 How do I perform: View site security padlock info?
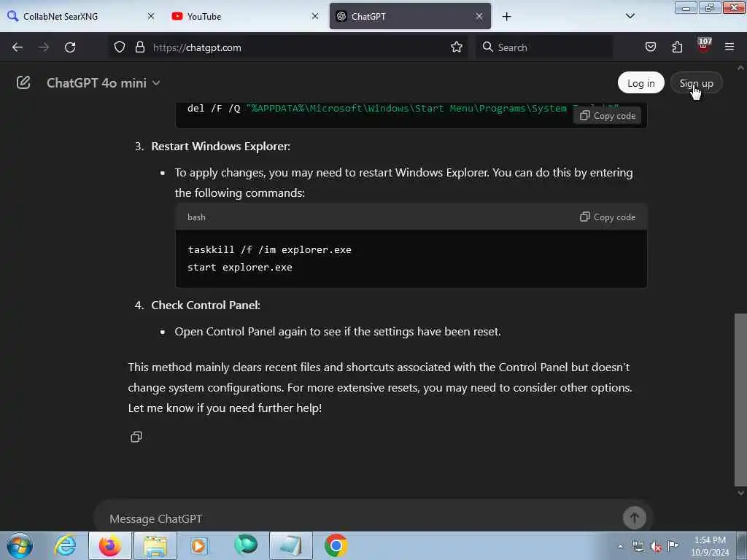(x=139, y=47)
